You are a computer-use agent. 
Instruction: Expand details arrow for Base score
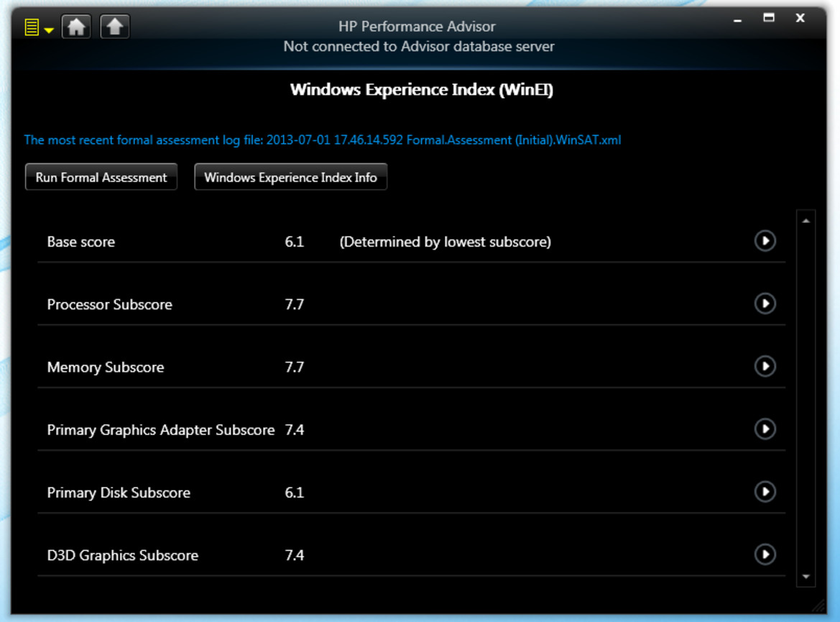pyautogui.click(x=765, y=241)
